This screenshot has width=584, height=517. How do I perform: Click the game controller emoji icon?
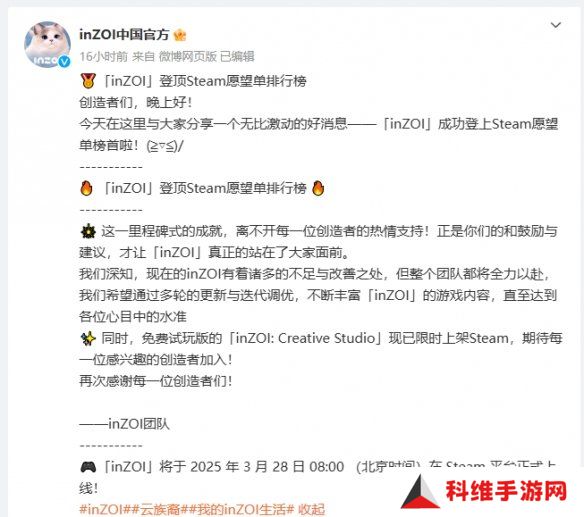click(88, 467)
